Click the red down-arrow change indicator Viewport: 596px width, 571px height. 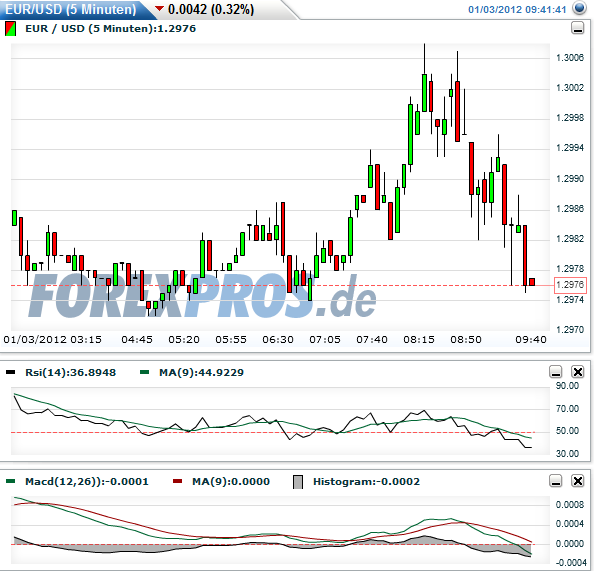coord(159,8)
